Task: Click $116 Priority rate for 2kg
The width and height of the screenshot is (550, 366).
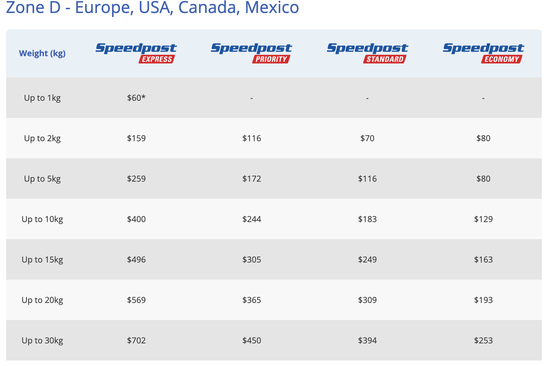Action: 251,138
